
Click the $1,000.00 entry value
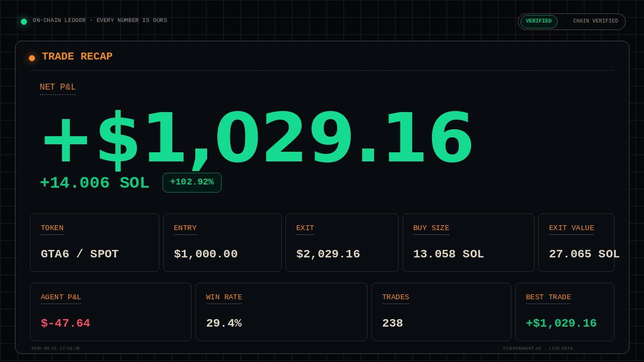tap(206, 254)
